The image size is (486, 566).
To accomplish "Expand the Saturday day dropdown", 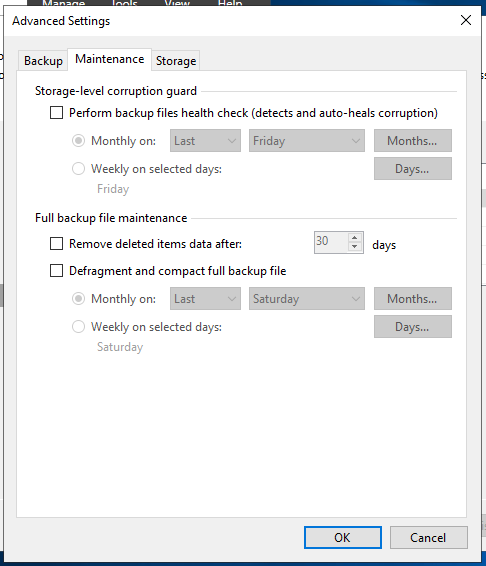I will click(307, 299).
